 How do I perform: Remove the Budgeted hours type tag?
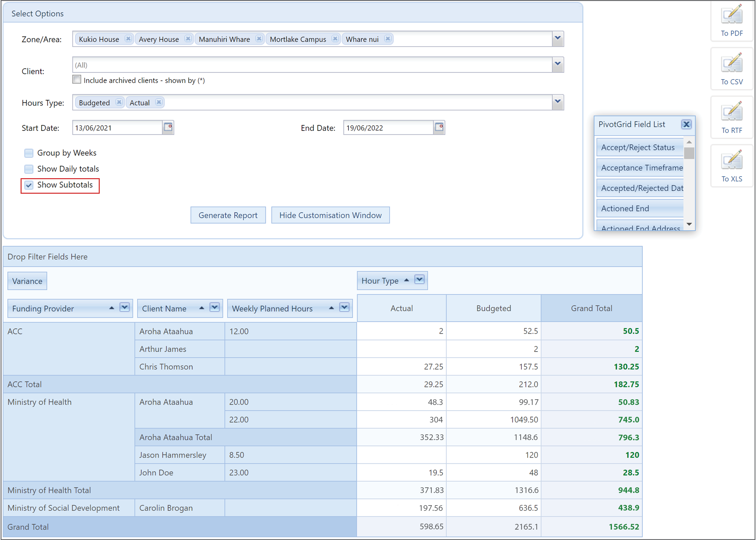coord(119,102)
